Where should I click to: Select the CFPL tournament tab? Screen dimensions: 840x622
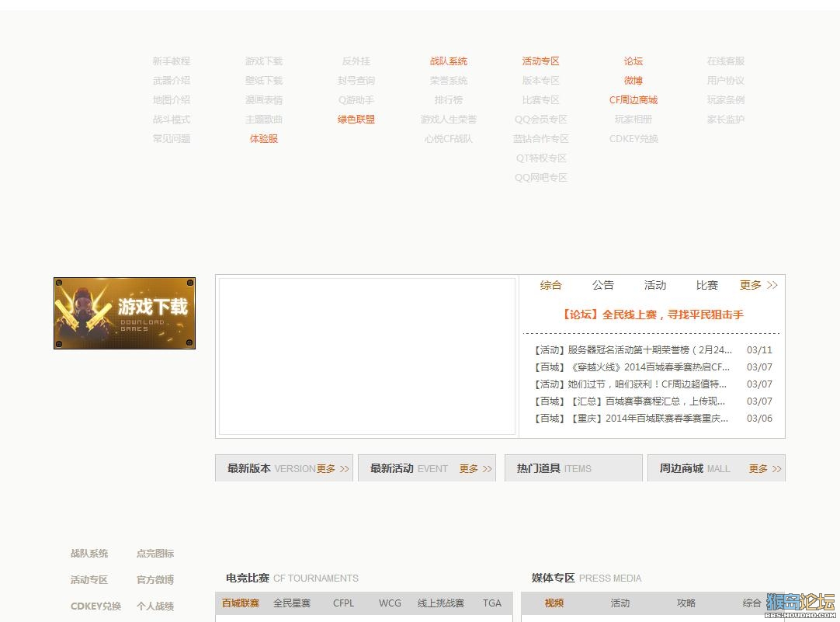point(343,603)
